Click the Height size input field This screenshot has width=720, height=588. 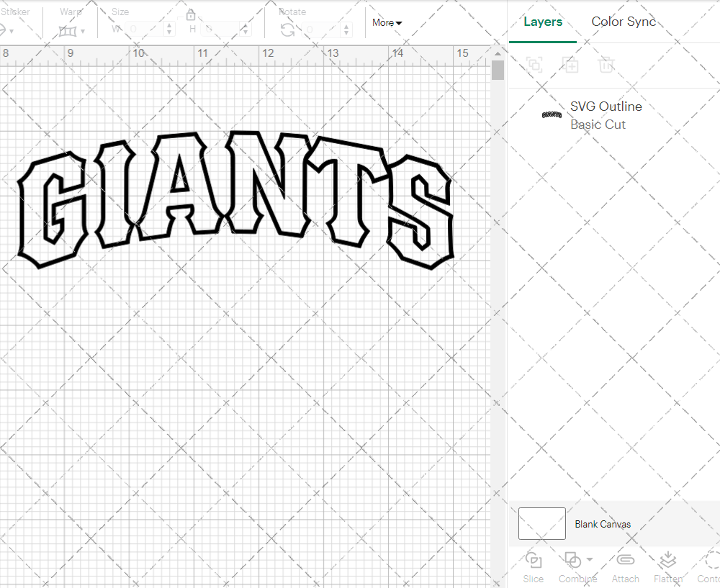[221, 30]
